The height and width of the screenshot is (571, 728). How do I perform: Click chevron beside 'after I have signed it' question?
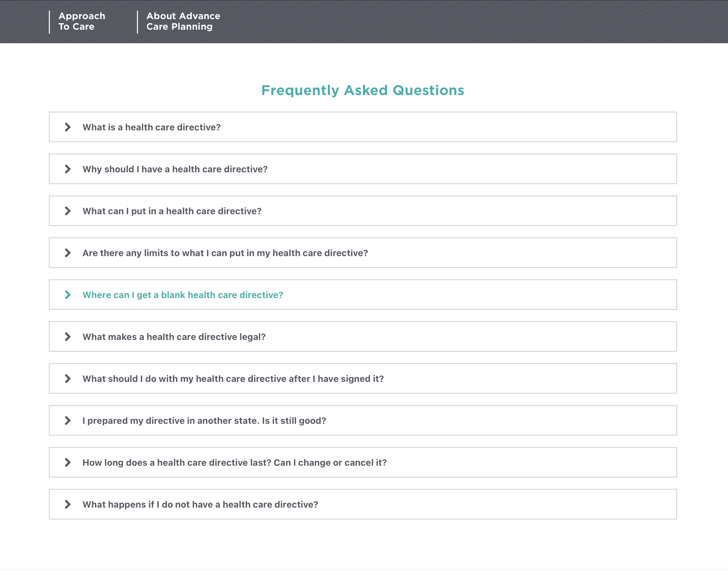pyautogui.click(x=68, y=379)
